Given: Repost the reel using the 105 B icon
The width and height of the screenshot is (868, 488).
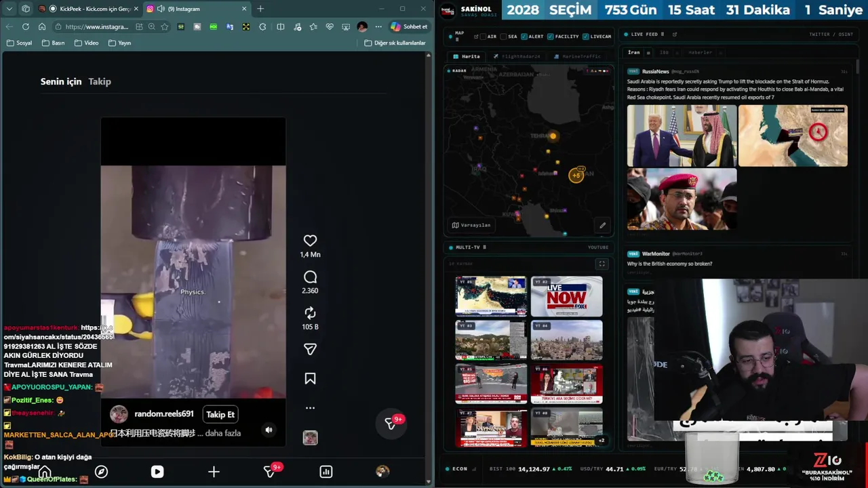Looking at the screenshot, I should coord(310,312).
